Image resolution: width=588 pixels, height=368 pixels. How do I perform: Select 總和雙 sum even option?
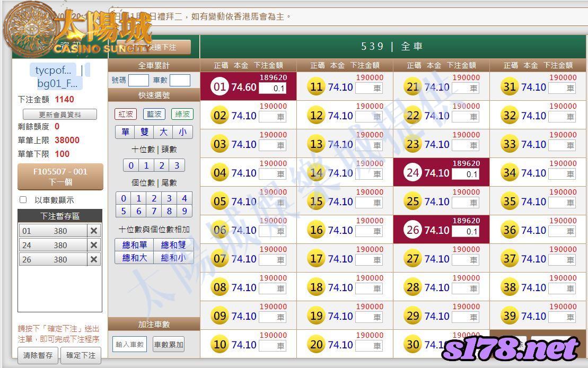coord(173,245)
